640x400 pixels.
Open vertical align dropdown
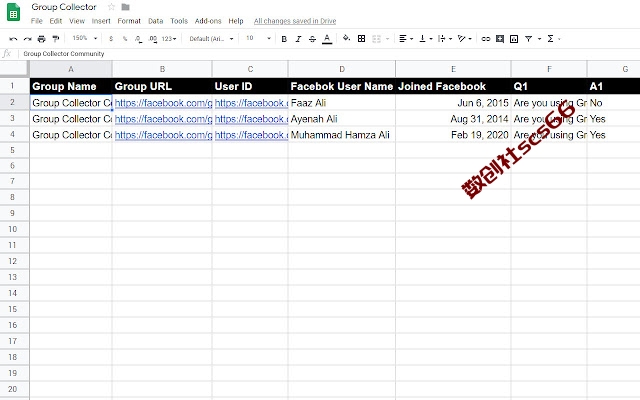[x=425, y=39]
